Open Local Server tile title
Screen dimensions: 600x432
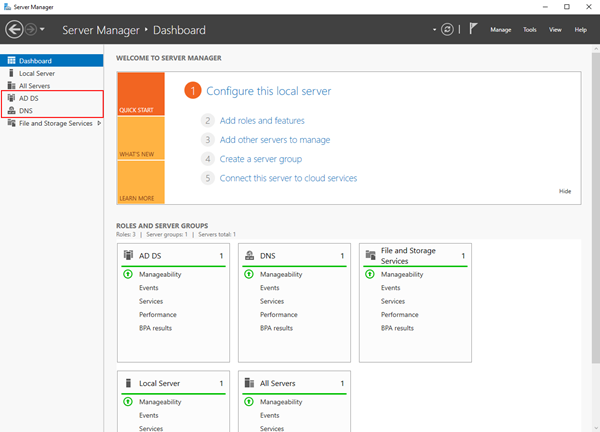pyautogui.click(x=159, y=383)
